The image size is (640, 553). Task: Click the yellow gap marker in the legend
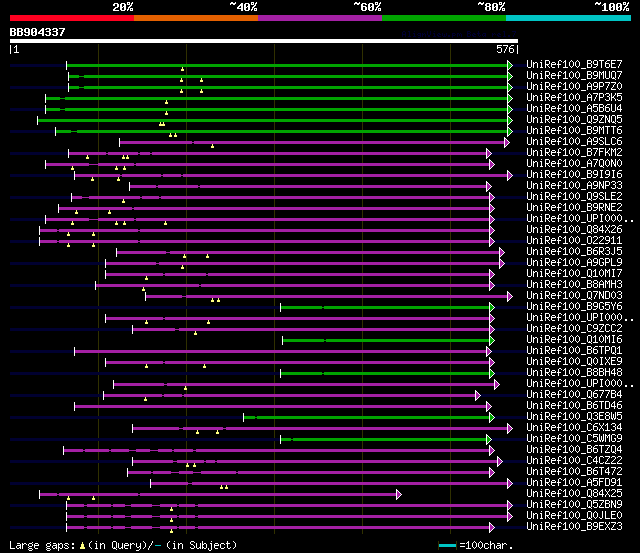pyautogui.click(x=82, y=545)
